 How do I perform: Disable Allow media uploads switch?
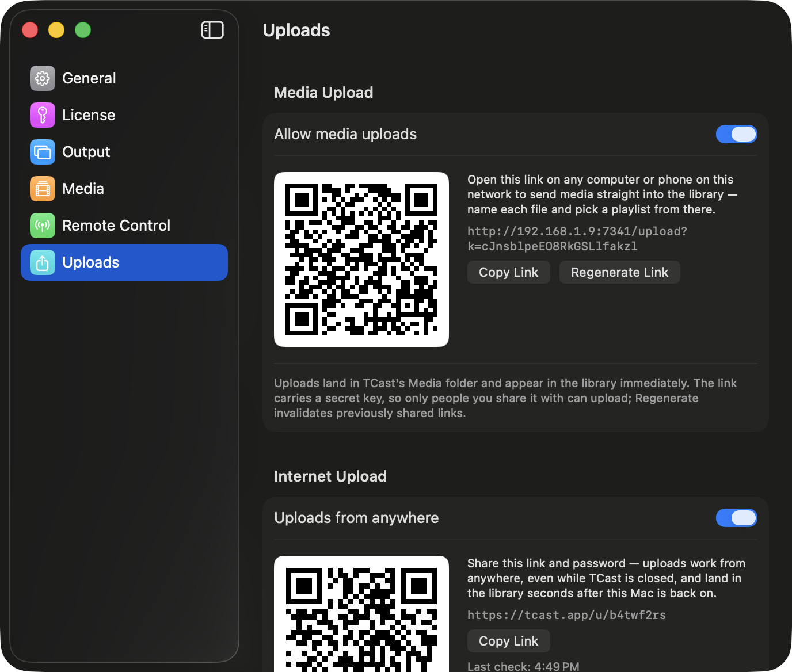[x=736, y=134]
